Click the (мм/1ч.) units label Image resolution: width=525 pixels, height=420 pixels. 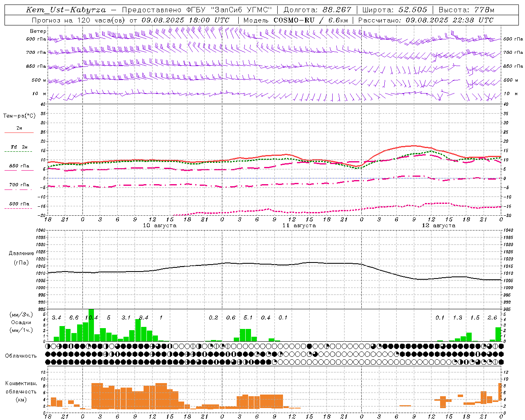(x=21, y=330)
